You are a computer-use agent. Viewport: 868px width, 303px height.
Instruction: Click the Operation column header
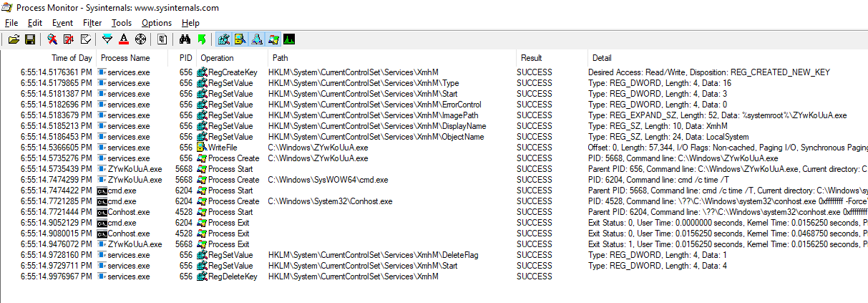[217, 57]
